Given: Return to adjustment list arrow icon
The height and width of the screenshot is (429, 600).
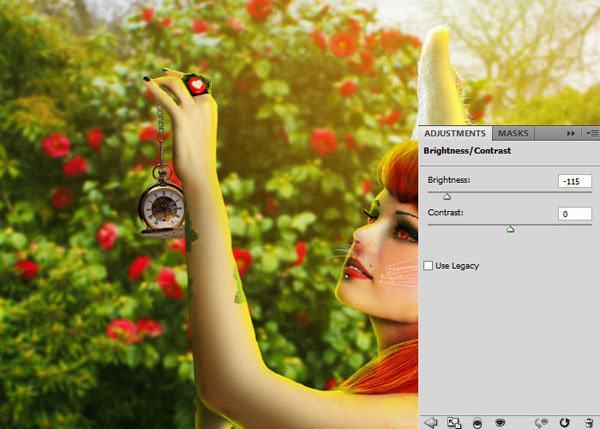Looking at the screenshot, I should pos(431,422).
